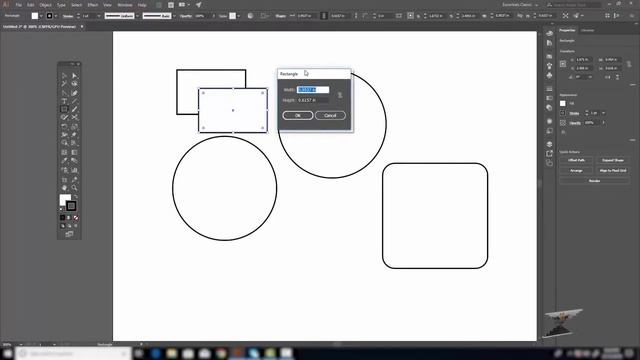Screen dimensions: 640x360
Task: Enable Draw Inside mode in toolbar
Action: point(76,226)
